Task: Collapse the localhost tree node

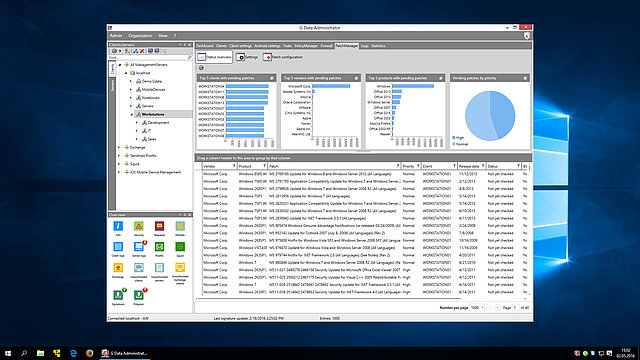Action: [126, 73]
